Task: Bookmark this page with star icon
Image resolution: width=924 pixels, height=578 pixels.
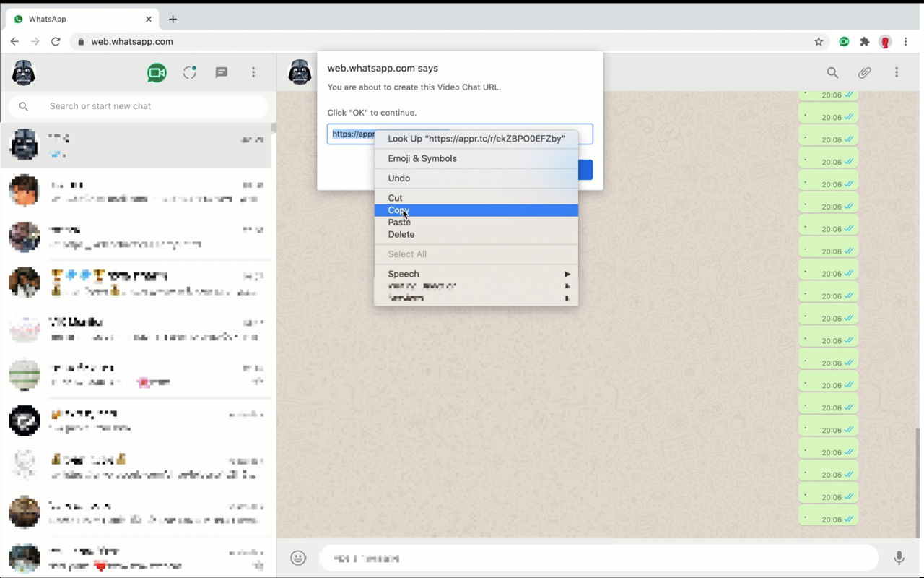Action: [819, 42]
